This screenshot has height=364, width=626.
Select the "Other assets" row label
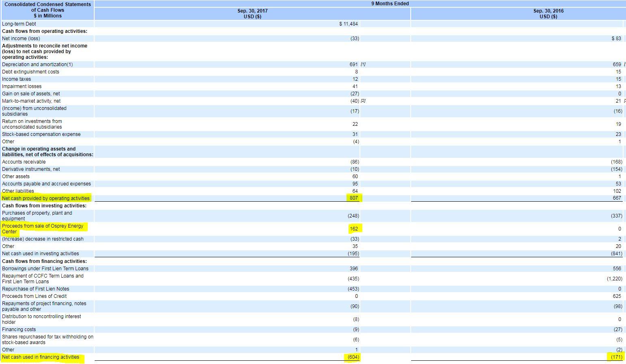click(x=16, y=177)
